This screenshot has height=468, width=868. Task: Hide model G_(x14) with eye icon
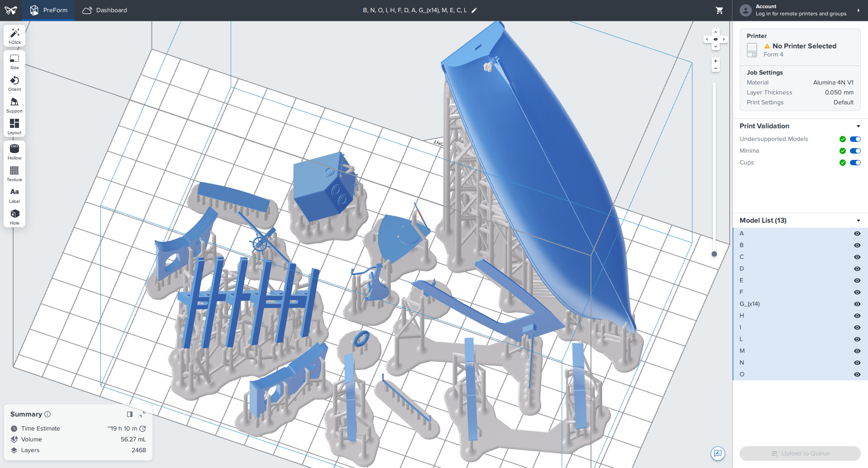pos(857,304)
